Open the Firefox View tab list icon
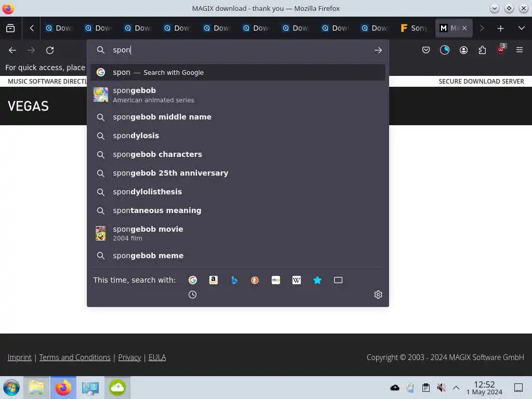Screen dimensions: 532x399 pyautogui.click(x=10, y=28)
